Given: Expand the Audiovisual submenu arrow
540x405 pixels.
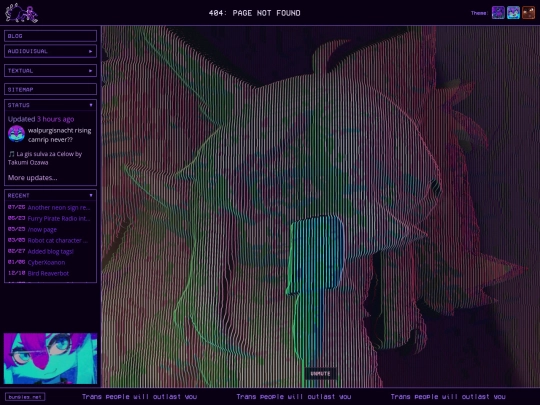Looking at the screenshot, I should (x=91, y=51).
